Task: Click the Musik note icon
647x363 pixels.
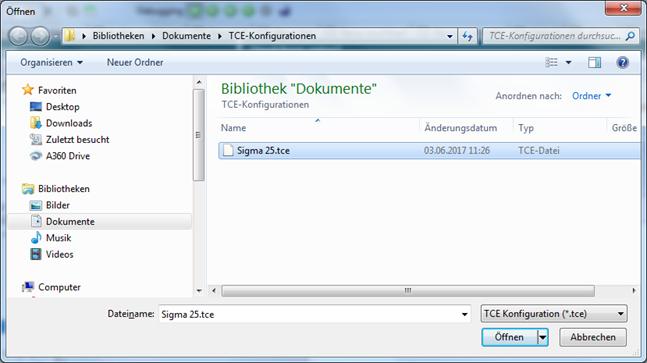Action: tap(36, 238)
